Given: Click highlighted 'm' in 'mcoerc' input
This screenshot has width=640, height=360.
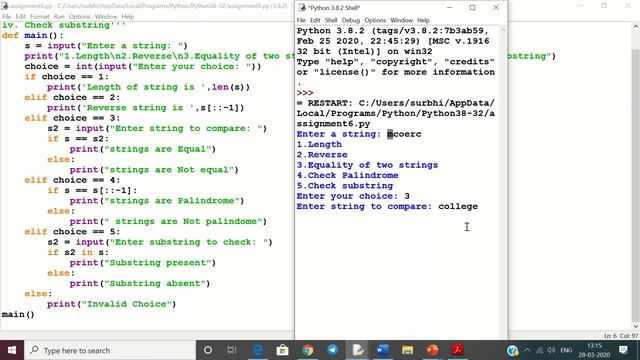Looking at the screenshot, I should [x=390, y=134].
